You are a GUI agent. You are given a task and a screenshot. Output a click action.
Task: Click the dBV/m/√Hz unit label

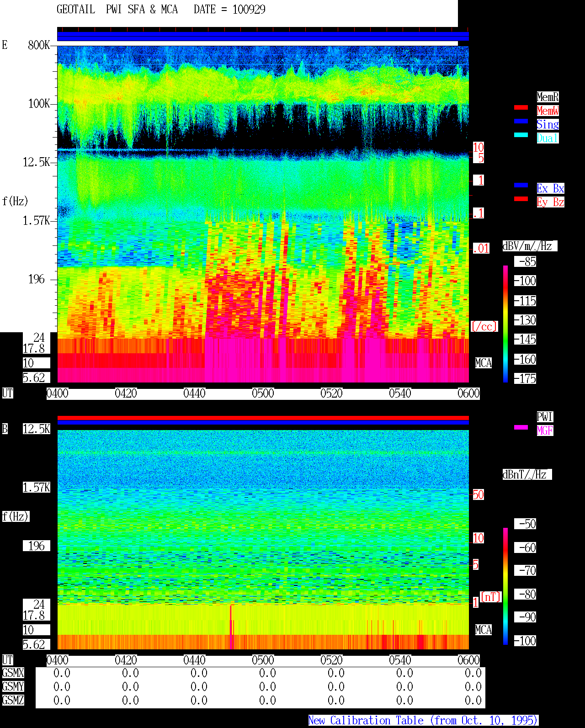click(x=530, y=246)
